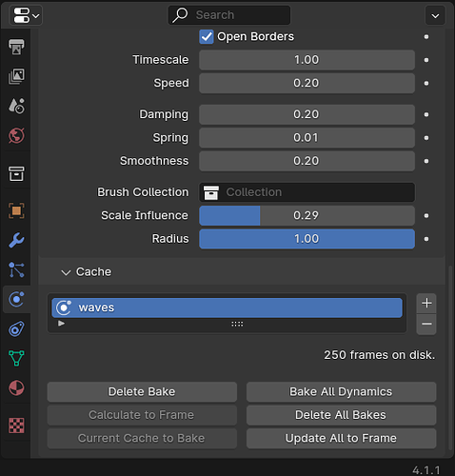This screenshot has height=476, width=455.
Task: Open the Scene properties tab
Action: (16, 106)
